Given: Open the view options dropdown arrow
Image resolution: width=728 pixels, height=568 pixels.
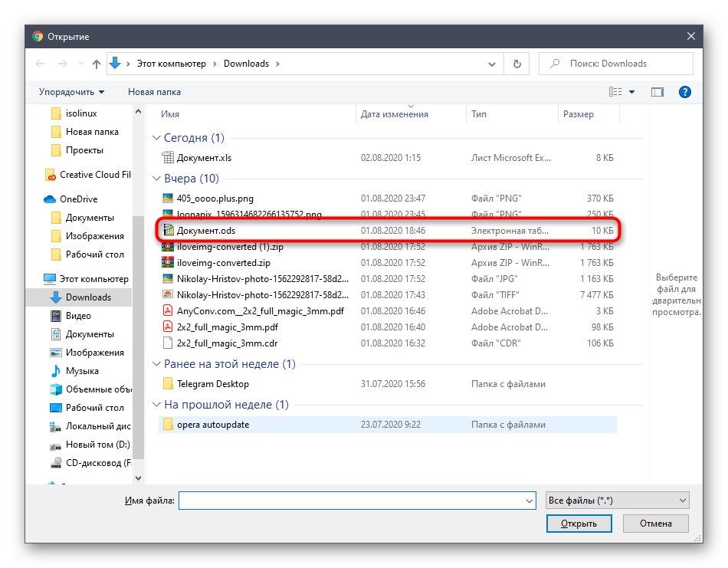Looking at the screenshot, I should pos(632,92).
